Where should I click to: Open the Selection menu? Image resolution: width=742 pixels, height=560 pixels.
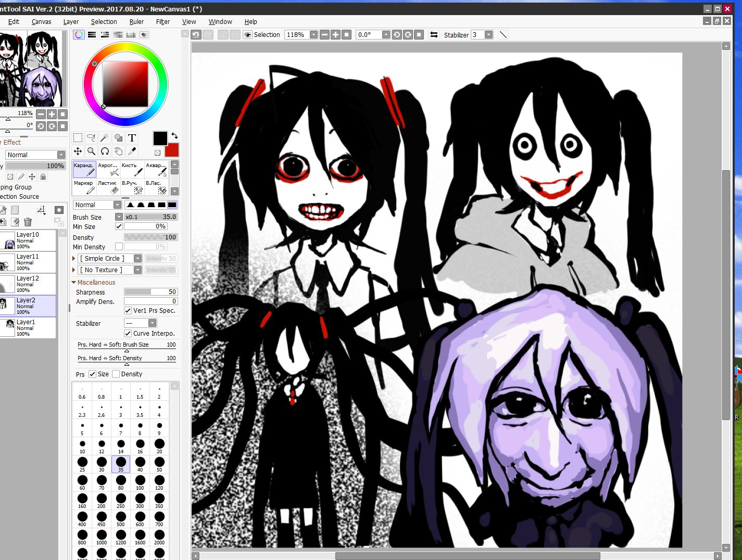104,21
